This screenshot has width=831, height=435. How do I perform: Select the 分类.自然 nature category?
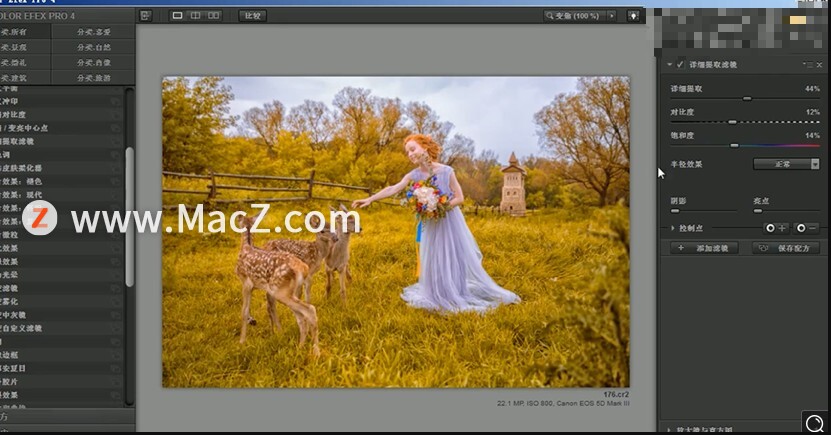click(93, 48)
